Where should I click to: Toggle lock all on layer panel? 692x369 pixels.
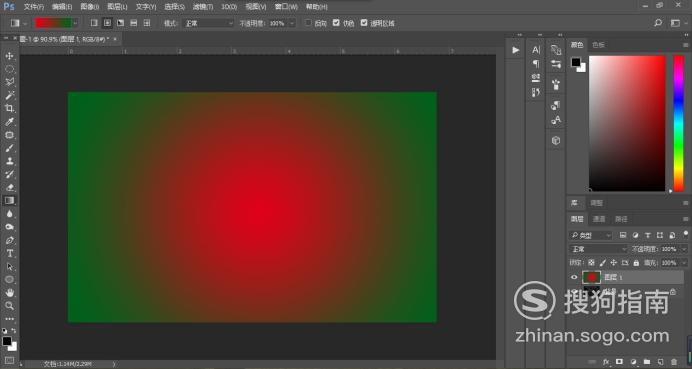[636, 263]
